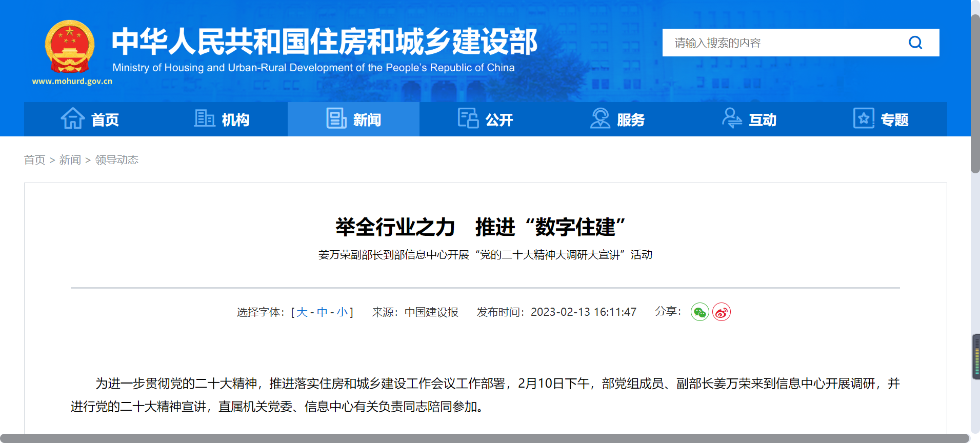Open the 公开 navigation tab
The image size is (980, 443).
coord(485,119)
